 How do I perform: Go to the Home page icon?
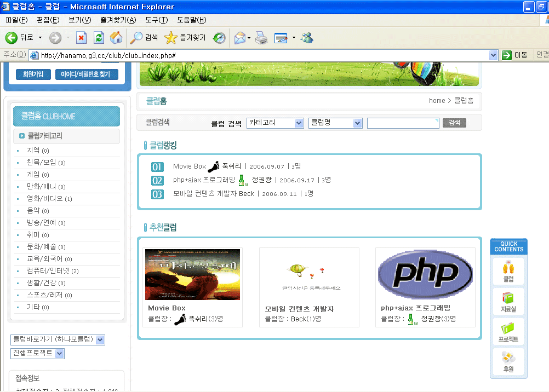[116, 38]
